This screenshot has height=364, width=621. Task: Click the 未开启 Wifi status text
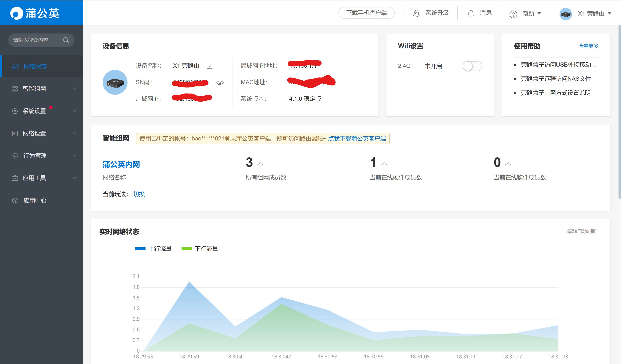433,66
